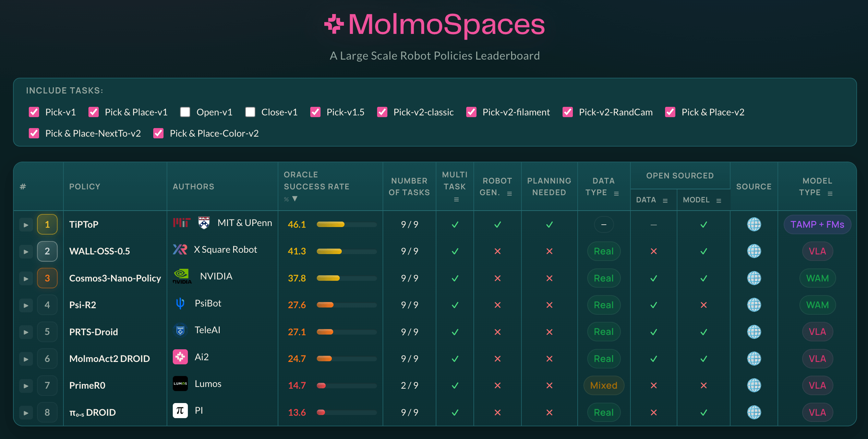
Task: Uncheck the Pick-v2-filament checkbox
Action: coord(471,112)
